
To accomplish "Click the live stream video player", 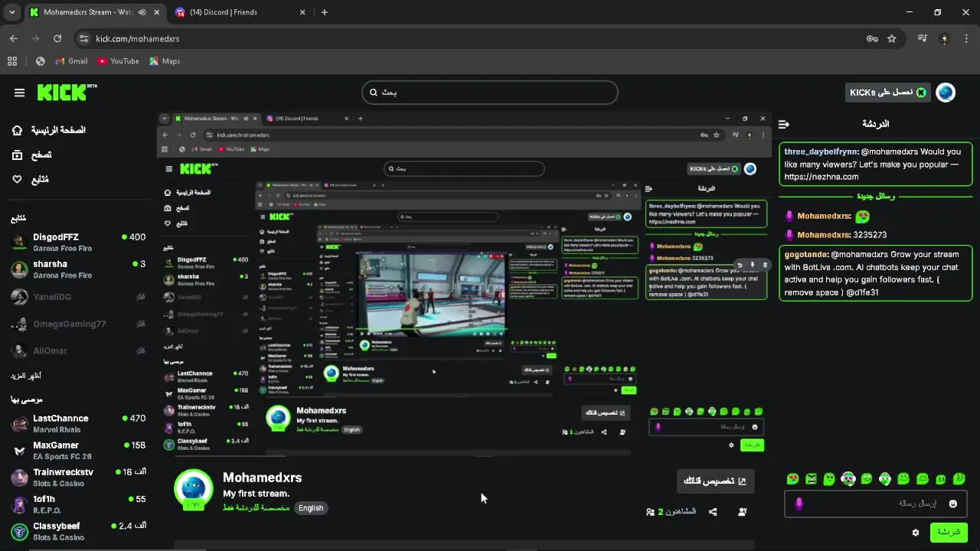I will (x=463, y=284).
